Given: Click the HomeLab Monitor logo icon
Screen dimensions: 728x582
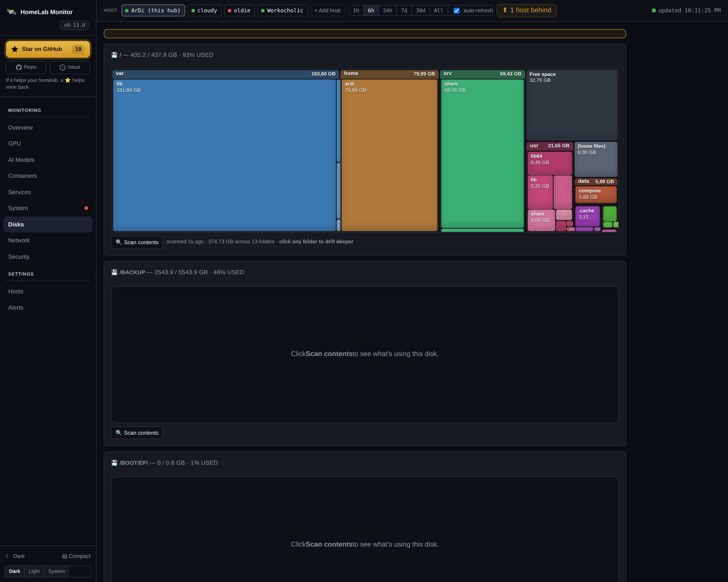Looking at the screenshot, I should (x=12, y=12).
